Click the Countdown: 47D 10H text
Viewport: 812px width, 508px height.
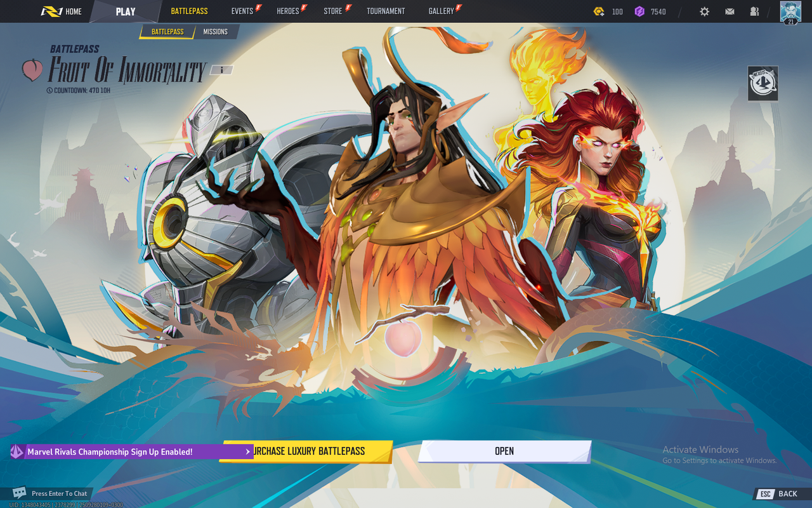tap(78, 90)
